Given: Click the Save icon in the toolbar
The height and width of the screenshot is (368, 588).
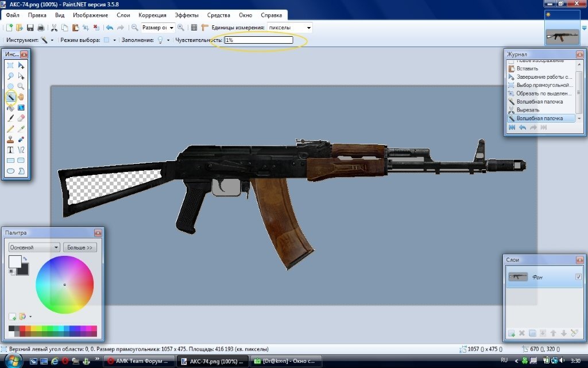Looking at the screenshot, I should (x=30, y=27).
